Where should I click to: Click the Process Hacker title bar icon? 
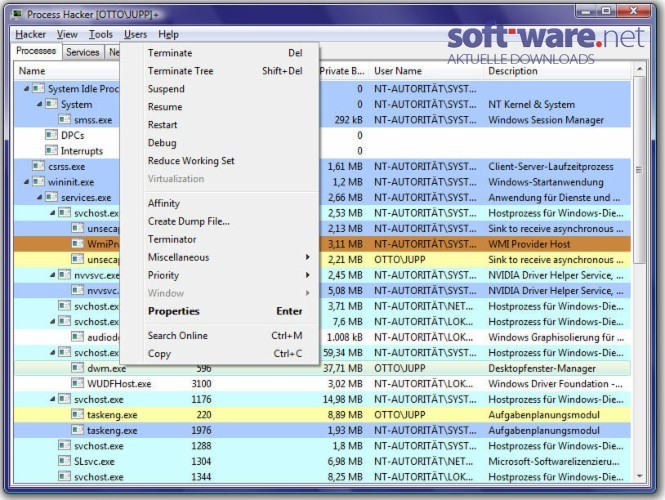tap(17, 14)
